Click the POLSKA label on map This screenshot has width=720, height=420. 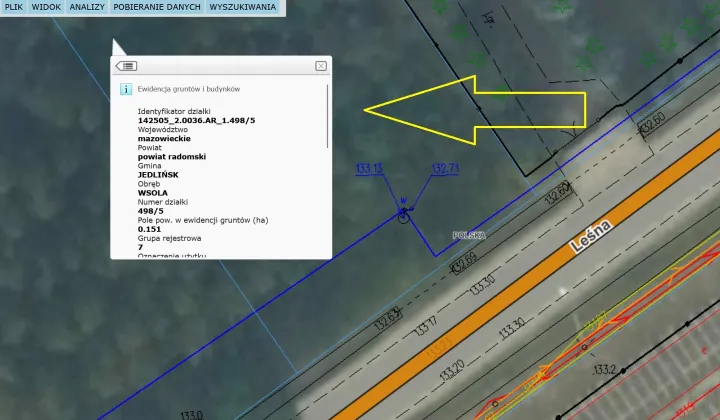[x=469, y=235]
